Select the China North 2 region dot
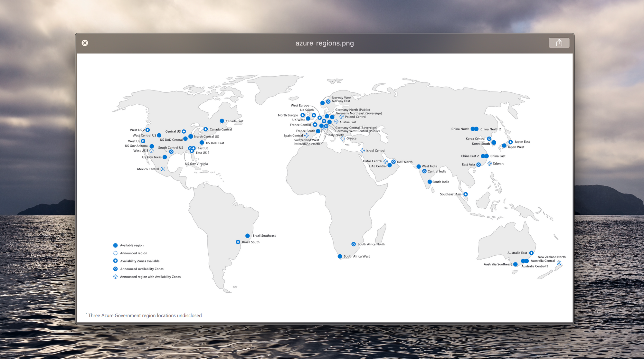 pyautogui.click(x=476, y=129)
